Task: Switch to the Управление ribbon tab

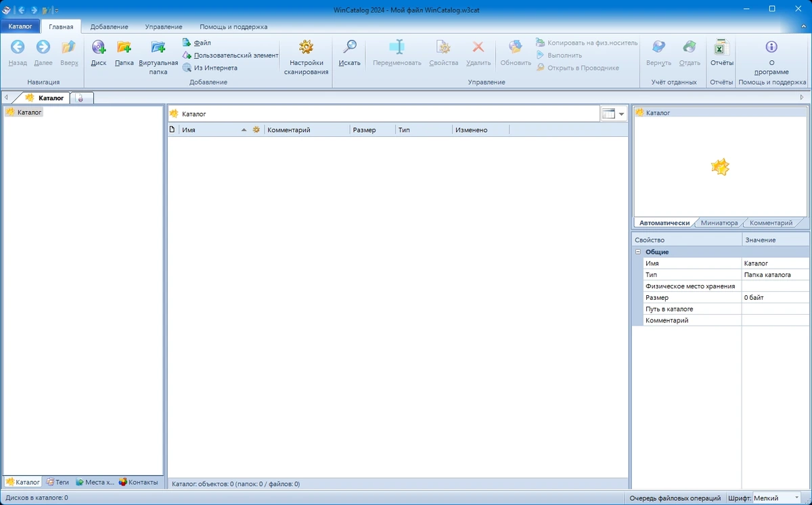Action: 163,27
